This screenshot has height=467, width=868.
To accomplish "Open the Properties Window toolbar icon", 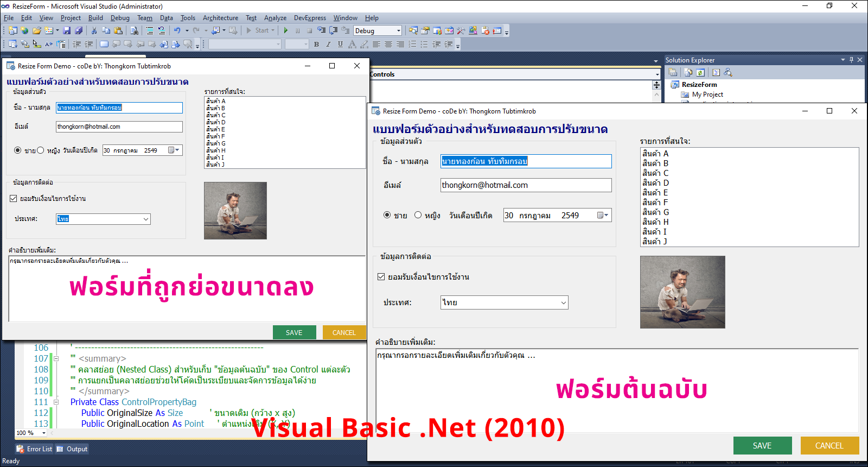I will tap(425, 30).
